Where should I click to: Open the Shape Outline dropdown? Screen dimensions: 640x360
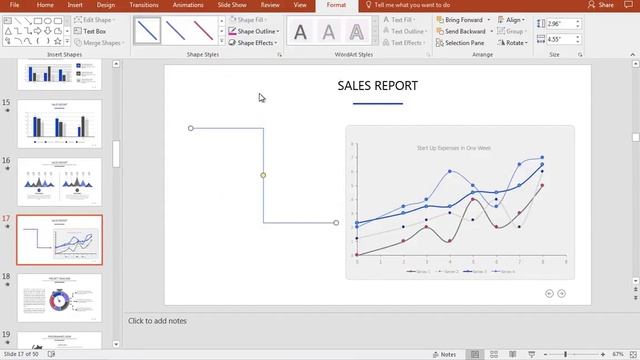point(254,31)
